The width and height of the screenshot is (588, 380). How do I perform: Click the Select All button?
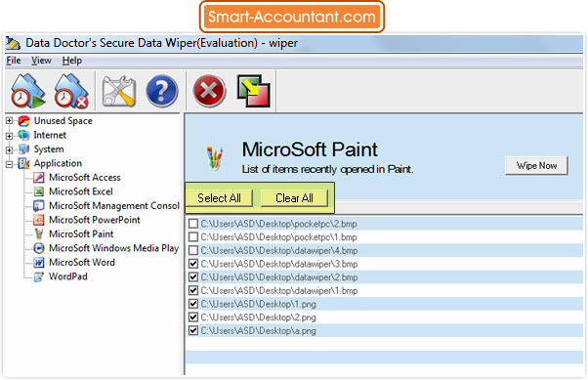pyautogui.click(x=219, y=197)
